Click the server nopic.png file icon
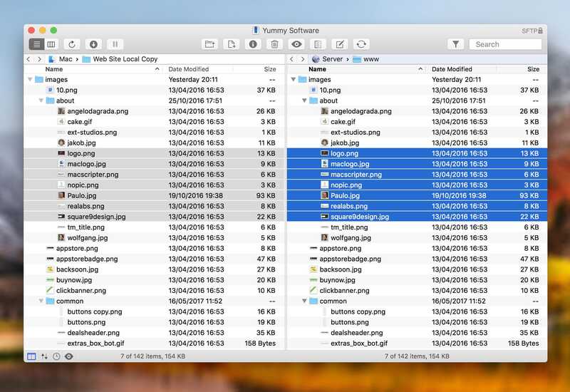This screenshot has height=392, width=570. click(325, 185)
